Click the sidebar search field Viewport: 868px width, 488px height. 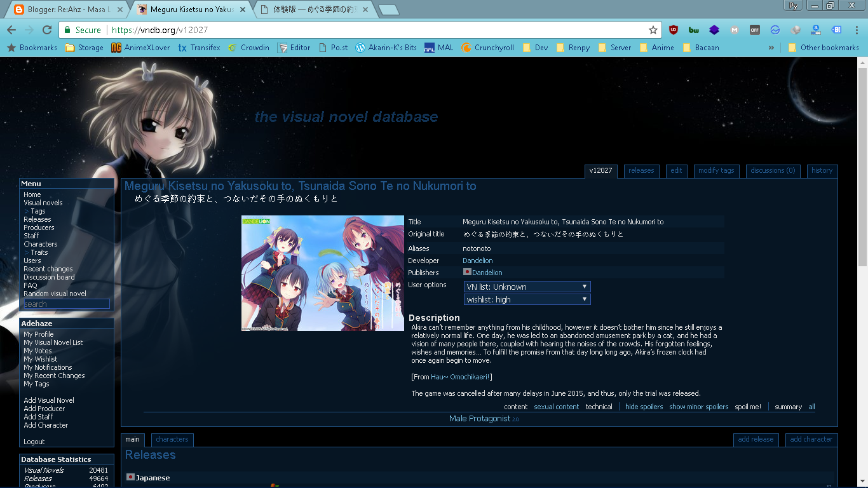[67, 304]
